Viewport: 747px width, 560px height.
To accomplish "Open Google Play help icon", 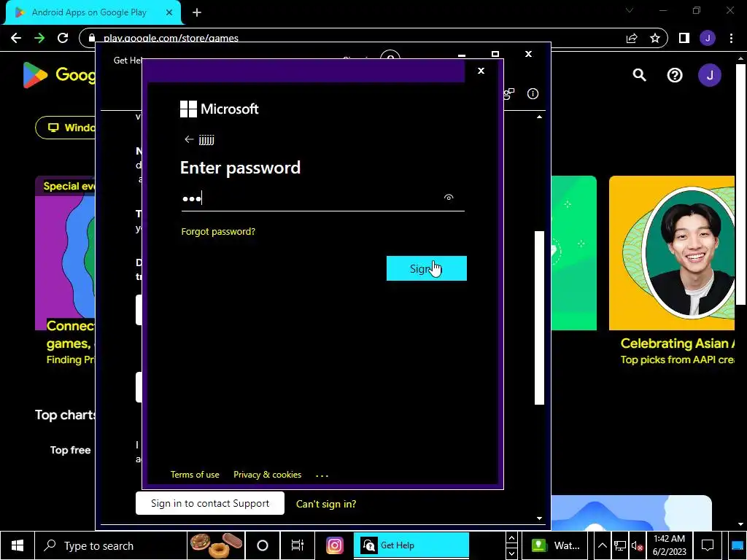I will (x=675, y=75).
